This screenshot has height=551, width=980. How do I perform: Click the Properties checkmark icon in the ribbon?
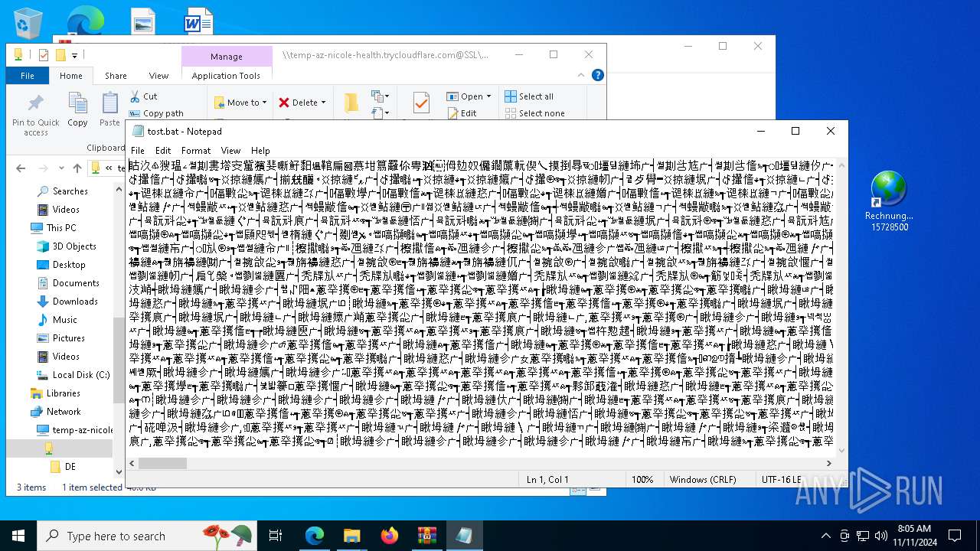tap(420, 103)
